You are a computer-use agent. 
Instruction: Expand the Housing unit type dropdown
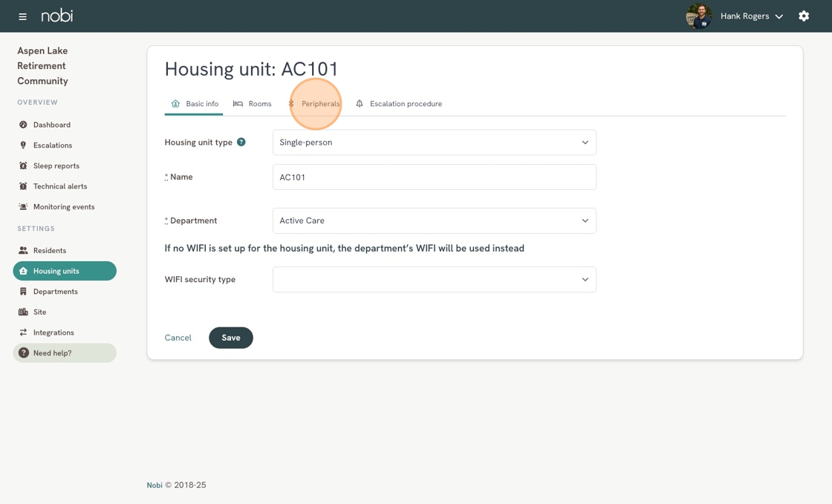[x=434, y=143]
